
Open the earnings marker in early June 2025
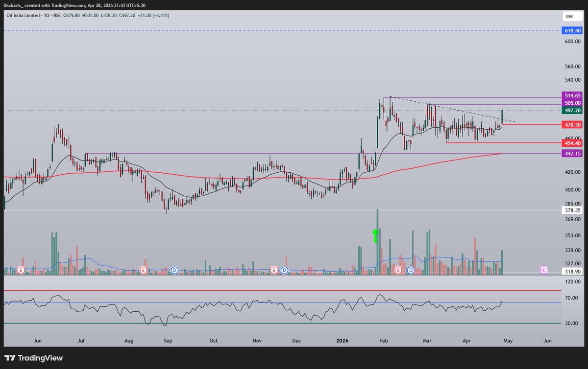coord(21,270)
